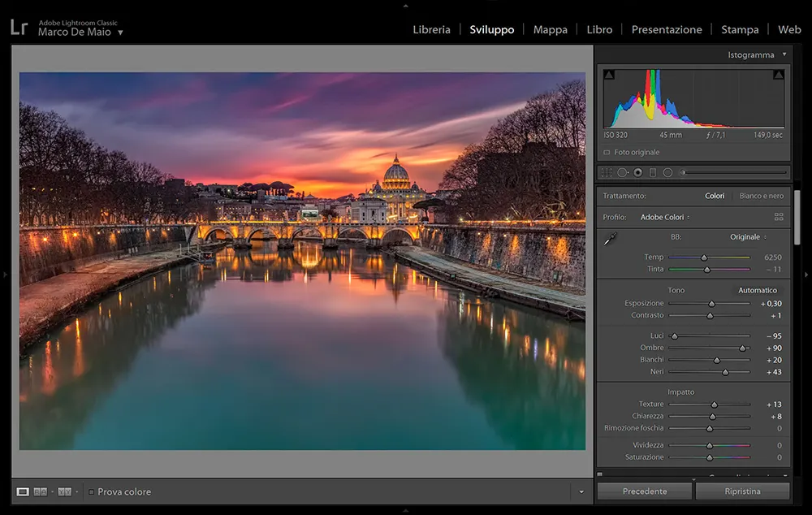
Task: Select the Spot Removal tool
Action: coord(623,172)
